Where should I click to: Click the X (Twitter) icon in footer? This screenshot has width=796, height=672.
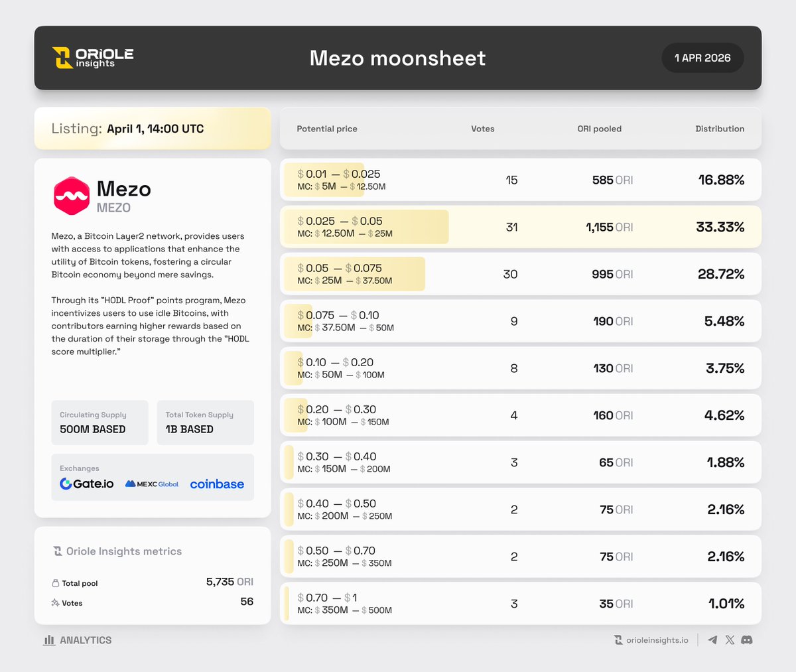pyautogui.click(x=730, y=640)
